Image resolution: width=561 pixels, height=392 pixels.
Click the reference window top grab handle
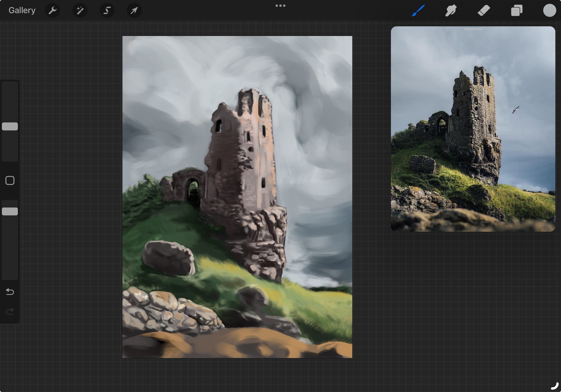click(x=473, y=29)
